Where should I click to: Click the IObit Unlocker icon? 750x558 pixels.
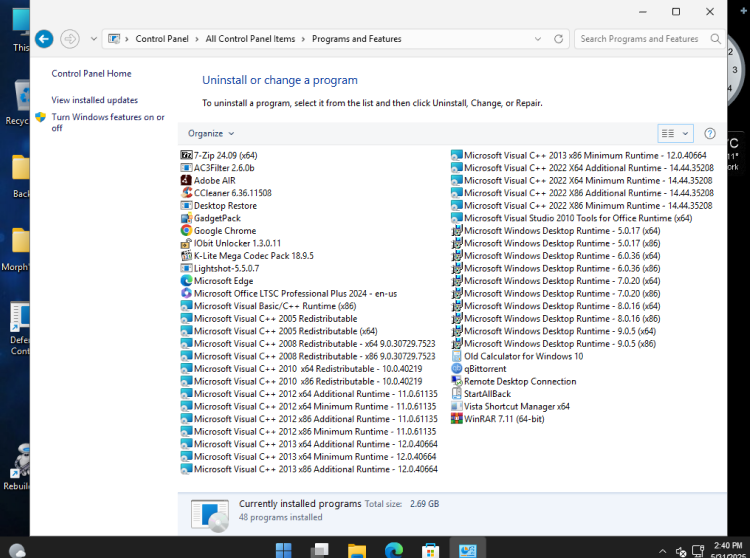(x=186, y=243)
